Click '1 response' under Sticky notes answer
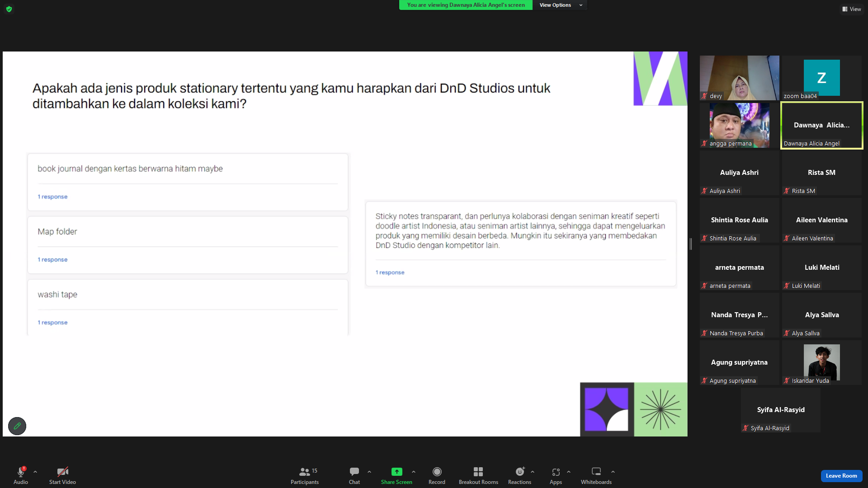Viewport: 868px width, 488px height. [390, 272]
